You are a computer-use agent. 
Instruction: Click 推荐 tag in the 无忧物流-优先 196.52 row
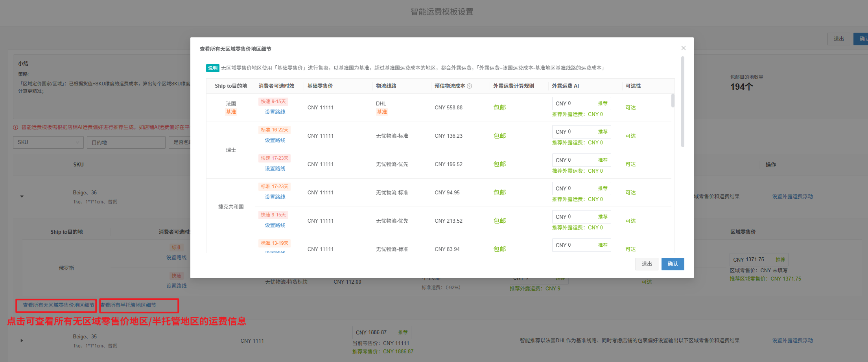[603, 160]
